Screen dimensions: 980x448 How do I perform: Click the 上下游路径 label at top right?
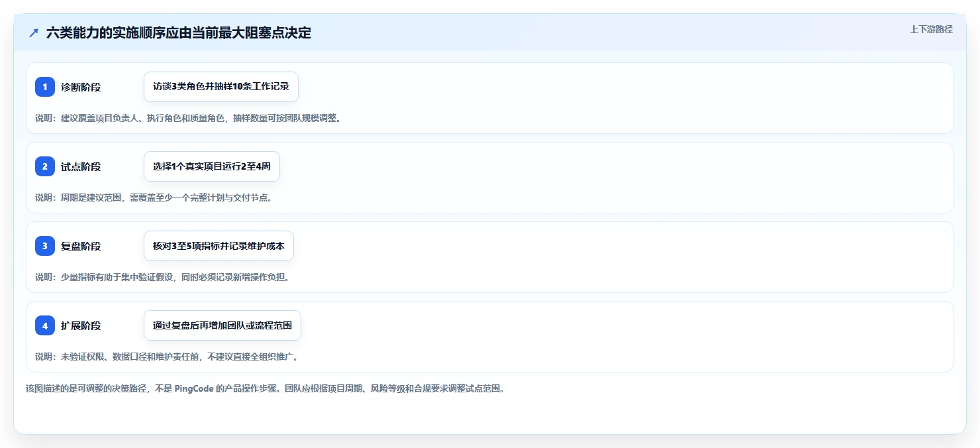pyautogui.click(x=931, y=29)
